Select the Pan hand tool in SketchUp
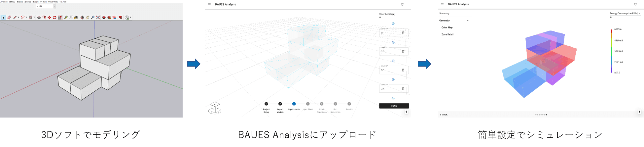 point(88,18)
